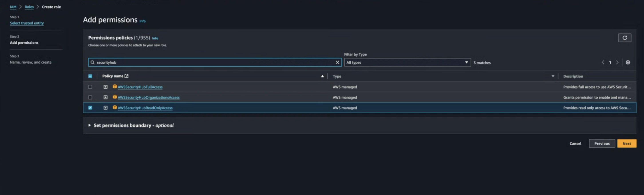Image resolution: width=644 pixels, height=195 pixels.
Task: Open external link icon next to Policy name
Action: [126, 76]
